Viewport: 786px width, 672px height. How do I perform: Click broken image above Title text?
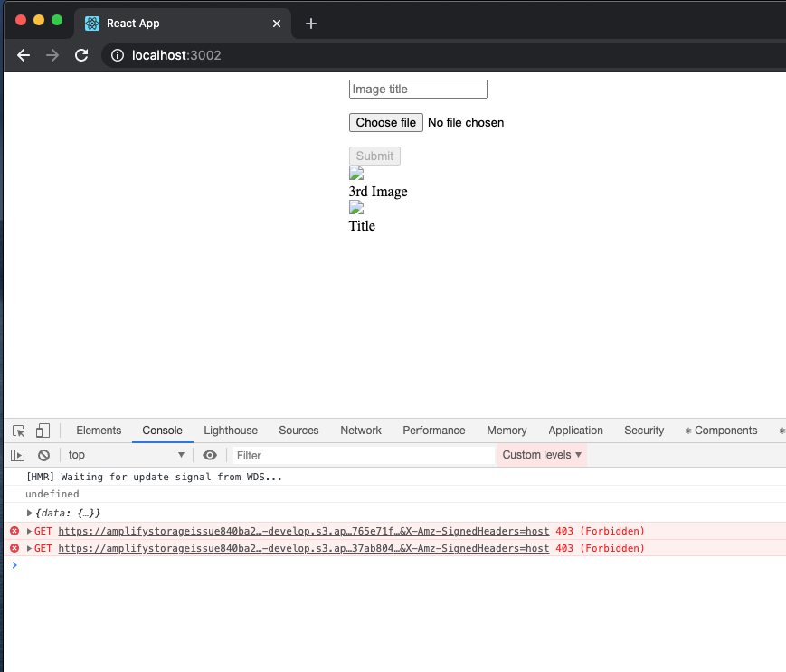click(x=356, y=207)
